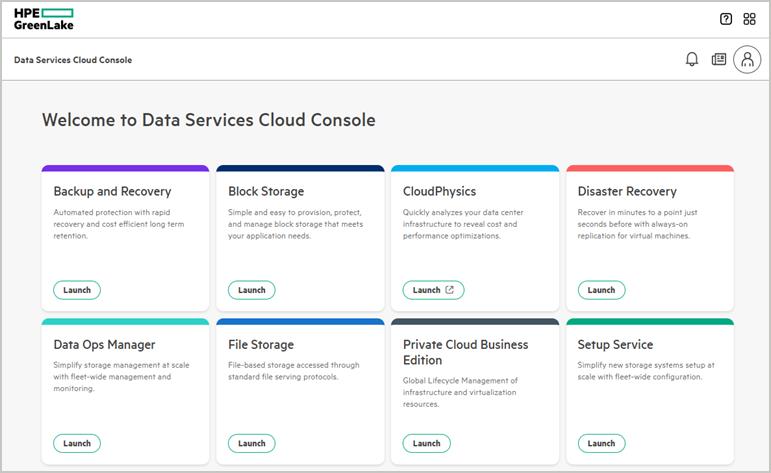
Task: Select the Setup Service card heading
Action: click(615, 345)
